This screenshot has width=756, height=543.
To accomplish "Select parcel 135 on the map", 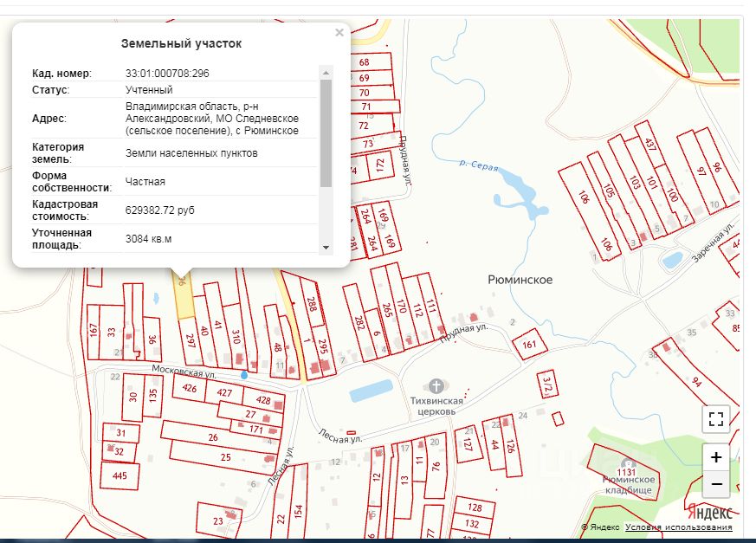I will (152, 396).
